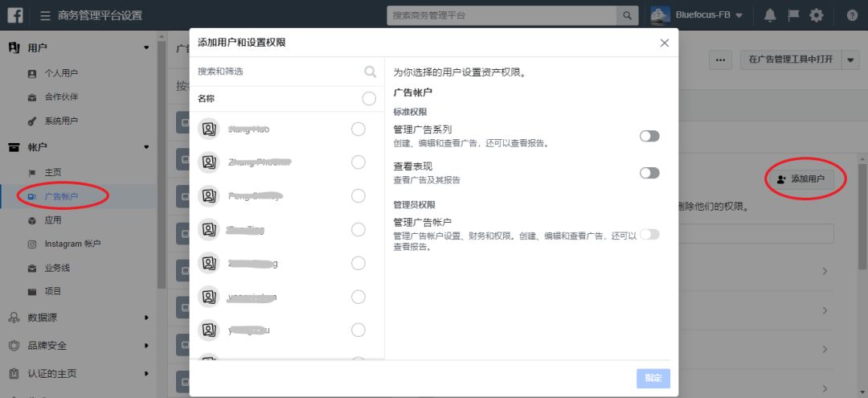Select the first user row's radio button

coord(358,129)
